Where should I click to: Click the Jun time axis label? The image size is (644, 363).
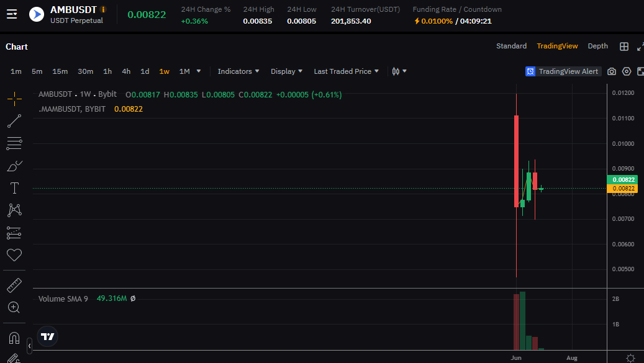(516, 358)
